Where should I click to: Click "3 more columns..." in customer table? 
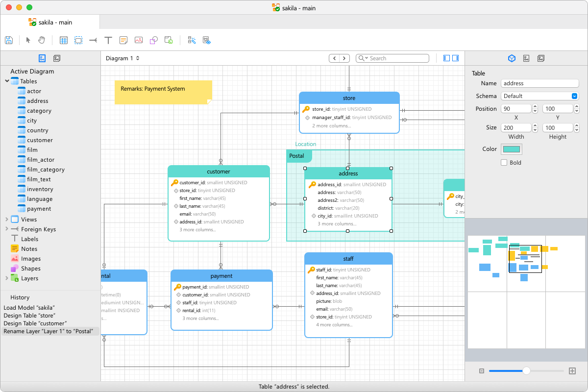197,229
